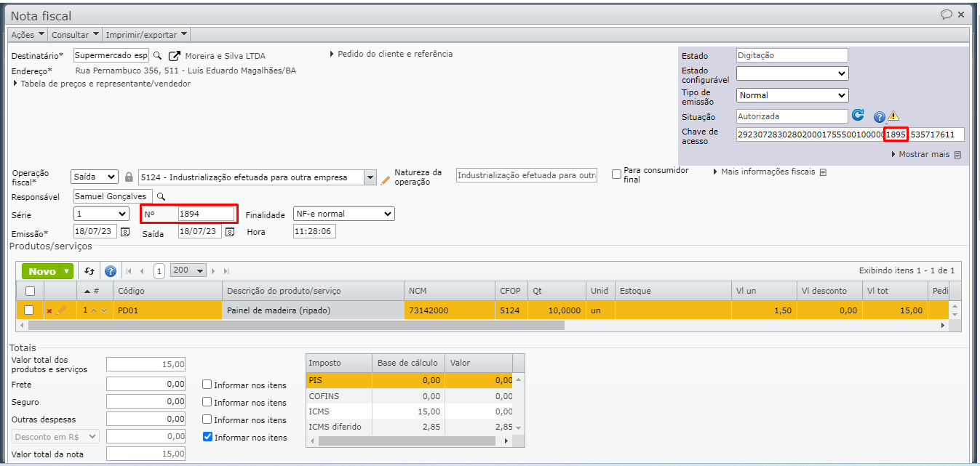Click the Mostrar mais link
Image resolution: width=980 pixels, height=466 pixels.
point(925,154)
